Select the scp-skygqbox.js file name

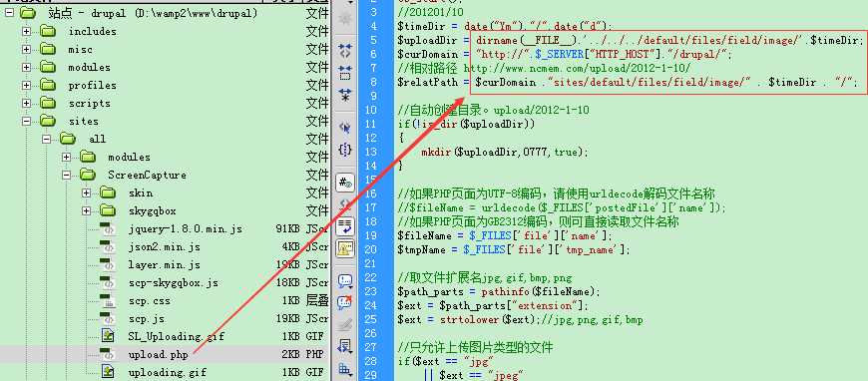tap(173, 283)
